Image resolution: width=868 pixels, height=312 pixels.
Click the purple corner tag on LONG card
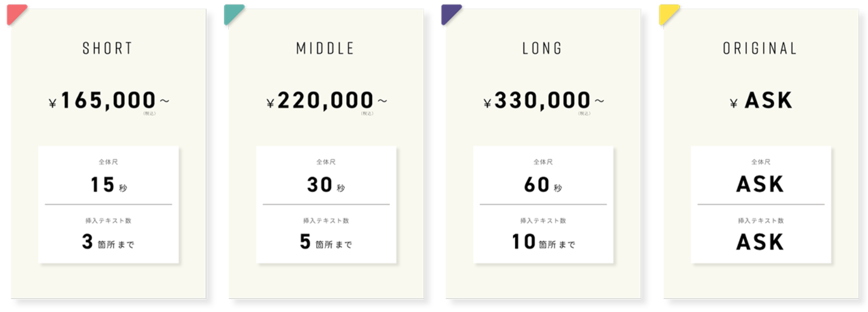449,12
